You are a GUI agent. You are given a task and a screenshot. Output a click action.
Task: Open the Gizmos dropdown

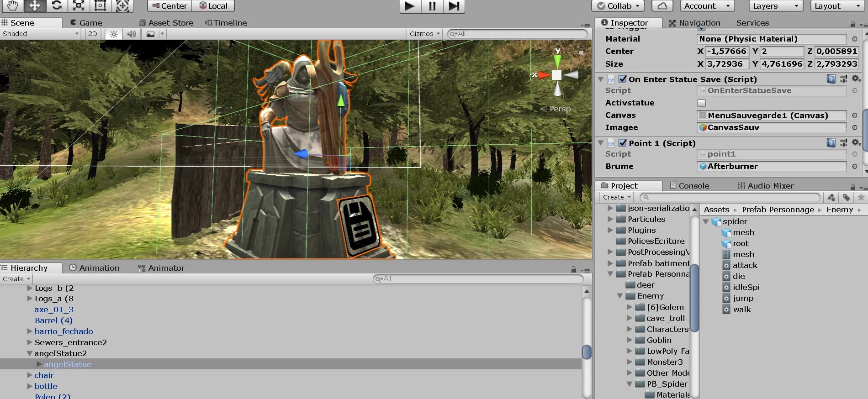[x=424, y=34]
